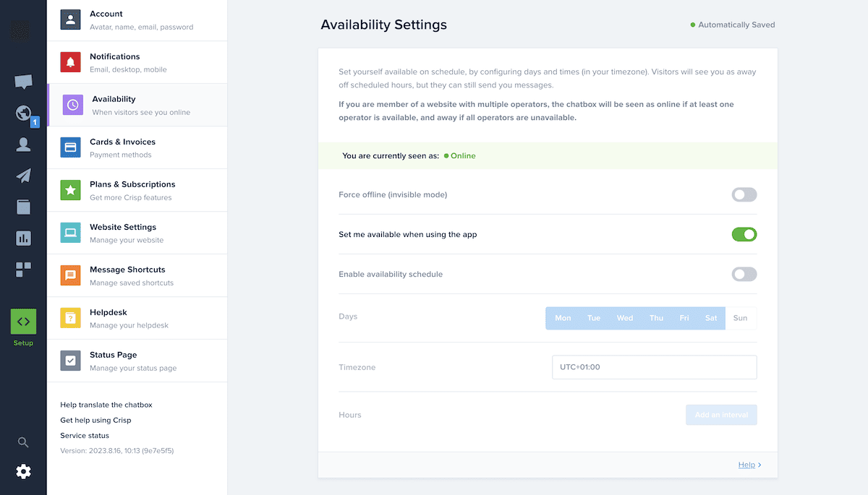Open Cards & Invoices section

pyautogui.click(x=137, y=147)
